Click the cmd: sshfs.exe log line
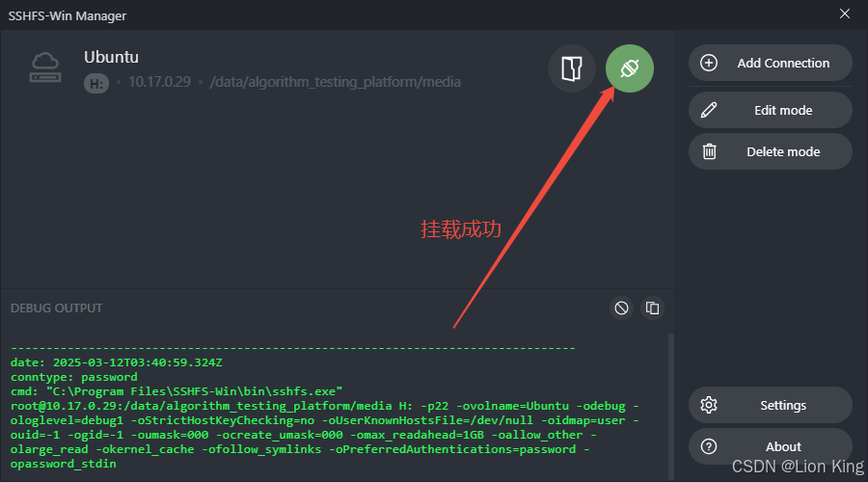868x482 pixels. click(x=176, y=391)
